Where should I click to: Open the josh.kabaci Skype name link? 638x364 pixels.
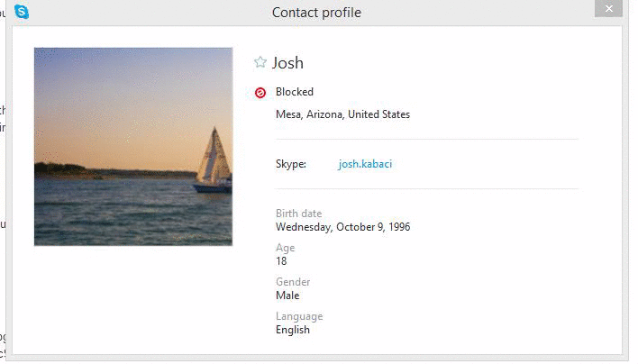coord(365,164)
